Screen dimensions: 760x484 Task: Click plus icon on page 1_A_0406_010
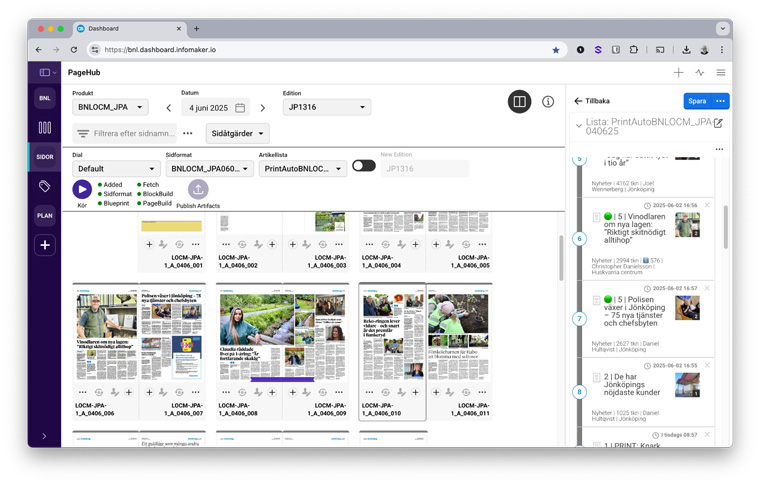(x=415, y=392)
